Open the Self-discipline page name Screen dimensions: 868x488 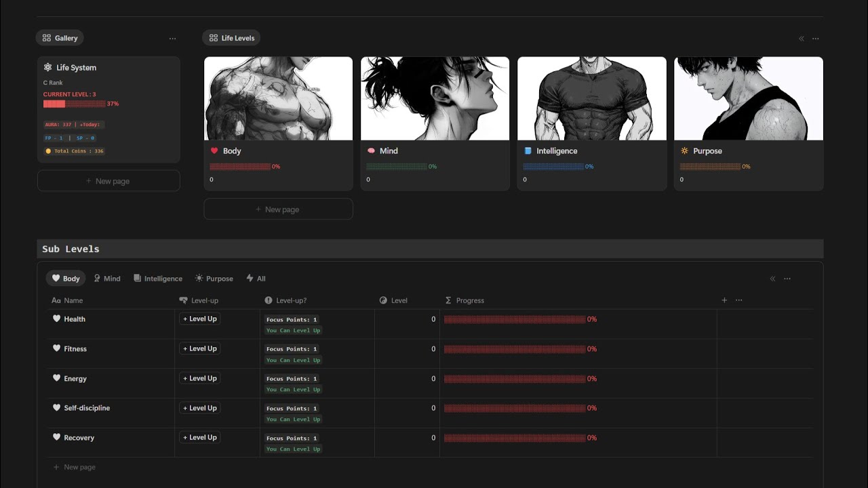coord(87,408)
